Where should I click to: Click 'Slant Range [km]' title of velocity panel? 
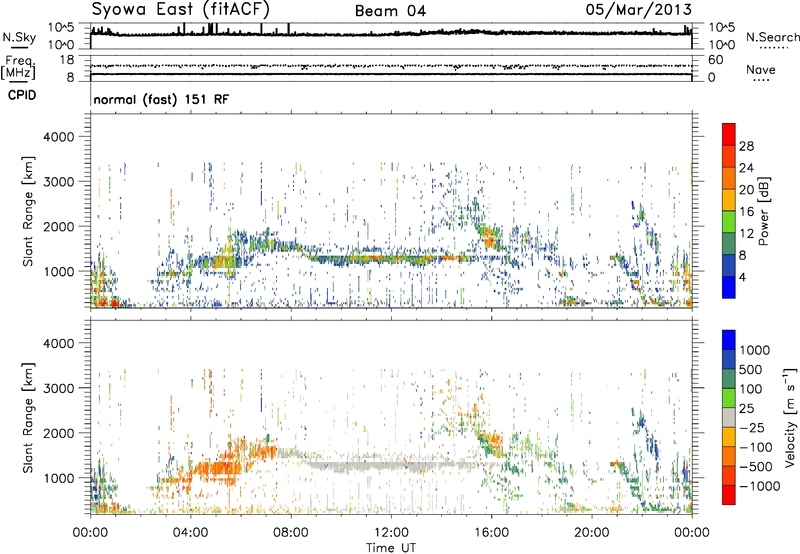tap(29, 418)
